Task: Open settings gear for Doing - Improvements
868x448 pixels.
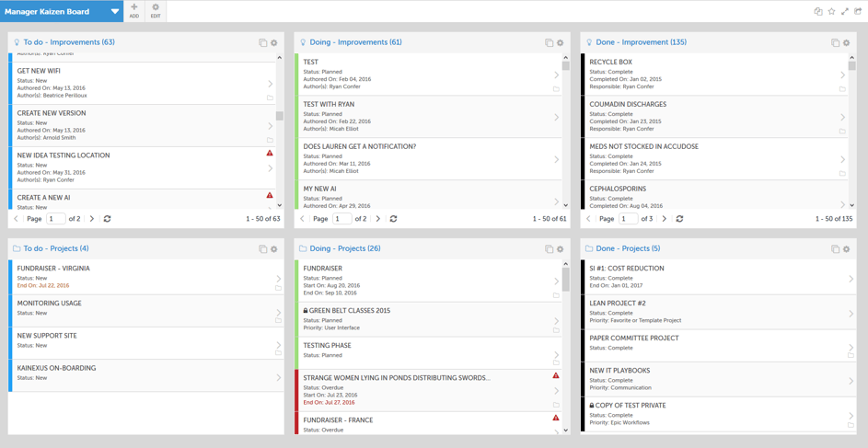Action: click(x=560, y=42)
